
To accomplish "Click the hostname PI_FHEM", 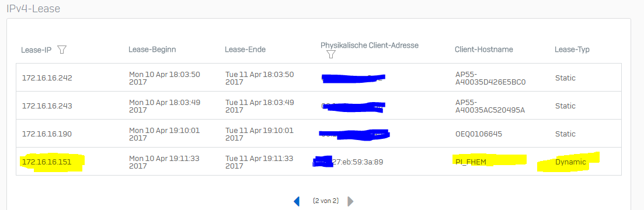I will pos(471,162).
